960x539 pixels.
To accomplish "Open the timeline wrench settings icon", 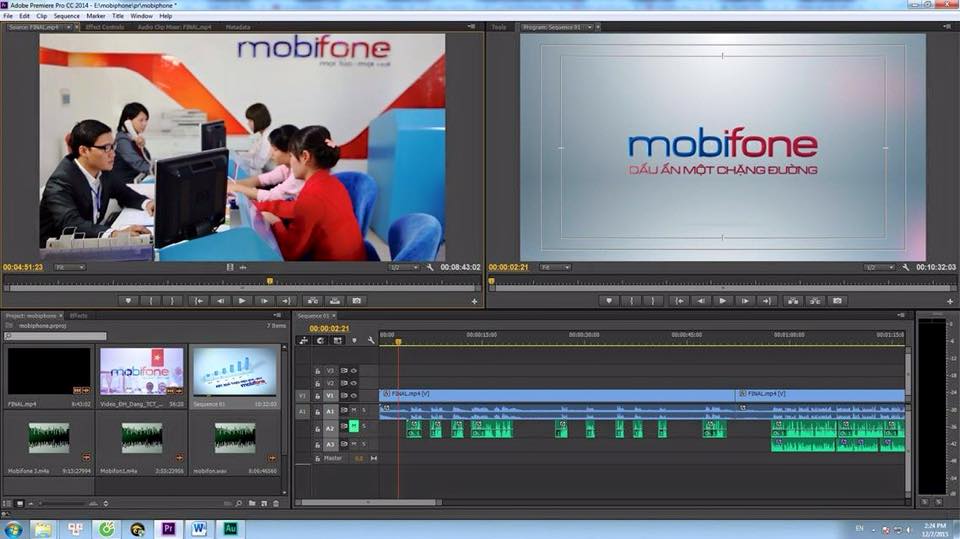I will (x=371, y=340).
